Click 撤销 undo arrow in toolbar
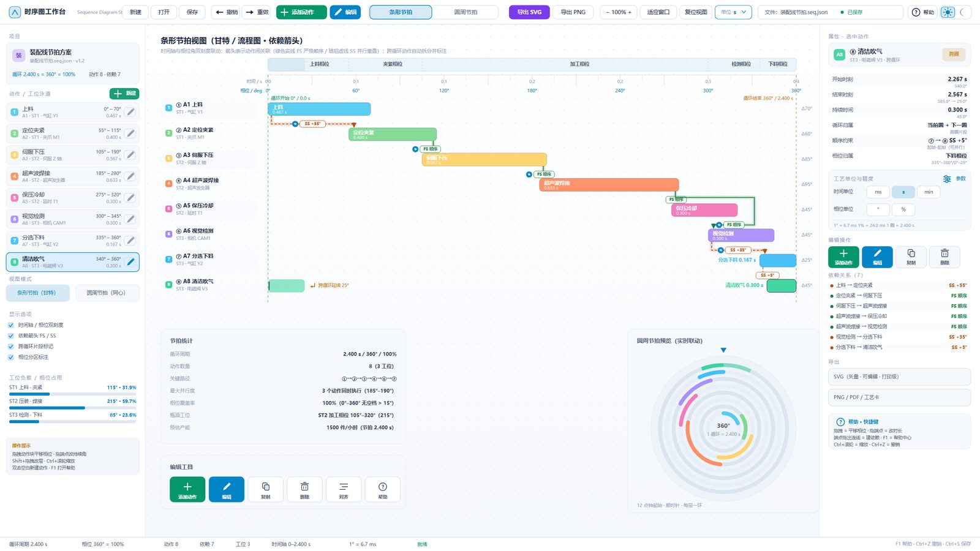Viewport: 980px width, 551px height. [225, 12]
